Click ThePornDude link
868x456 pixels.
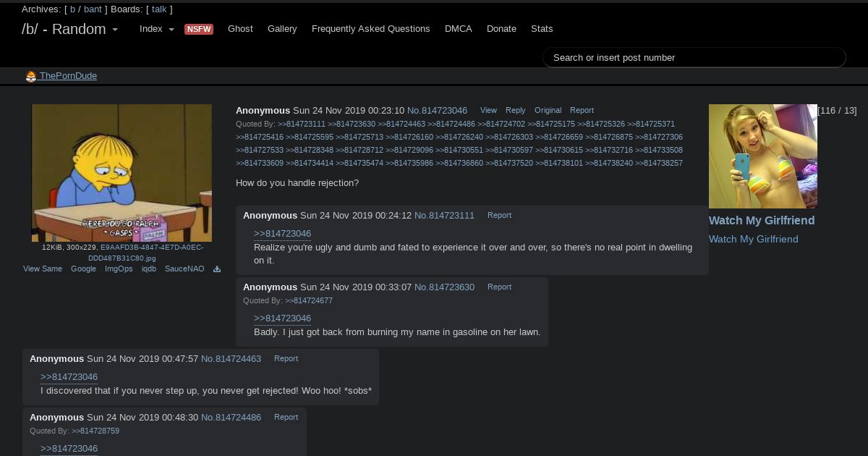pos(68,76)
